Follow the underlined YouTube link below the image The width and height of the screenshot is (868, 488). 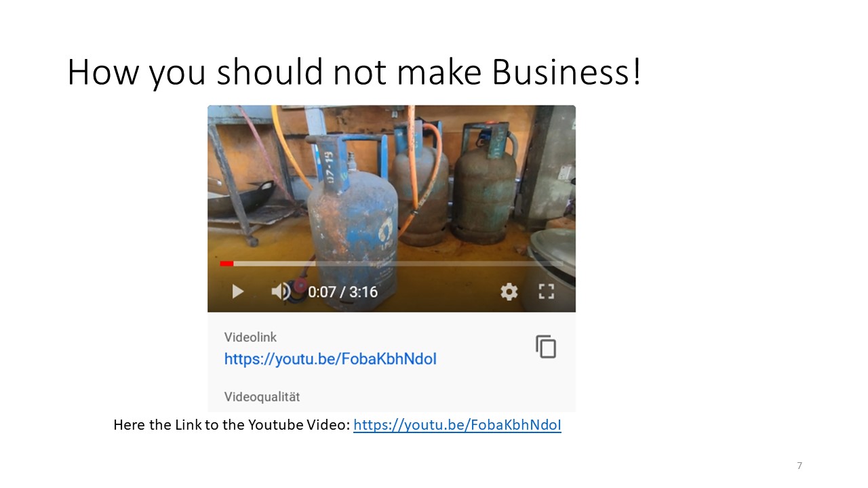(x=457, y=426)
